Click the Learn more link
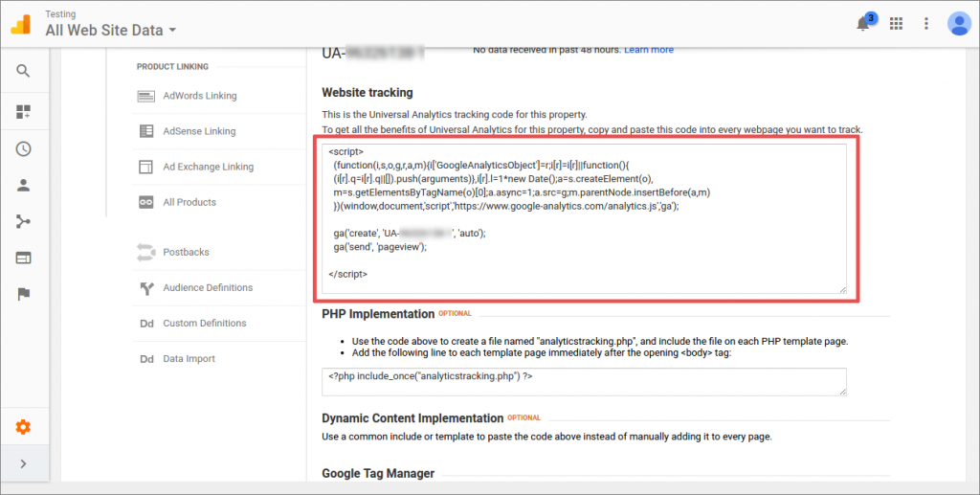 (649, 50)
